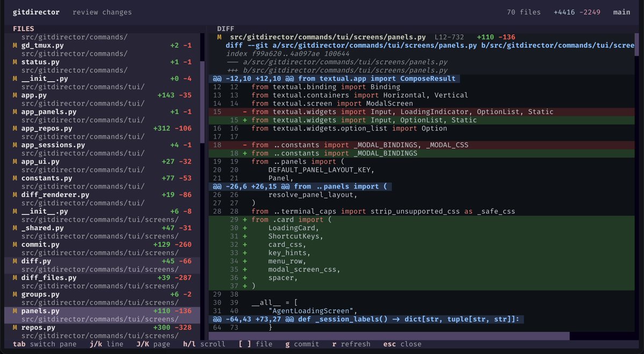This screenshot has width=644, height=354.
Task: Click the 'tab switch pane' hint
Action: pos(45,344)
